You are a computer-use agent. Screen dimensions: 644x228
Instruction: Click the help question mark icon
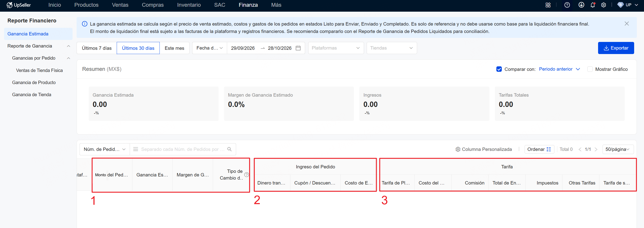coord(567,5)
